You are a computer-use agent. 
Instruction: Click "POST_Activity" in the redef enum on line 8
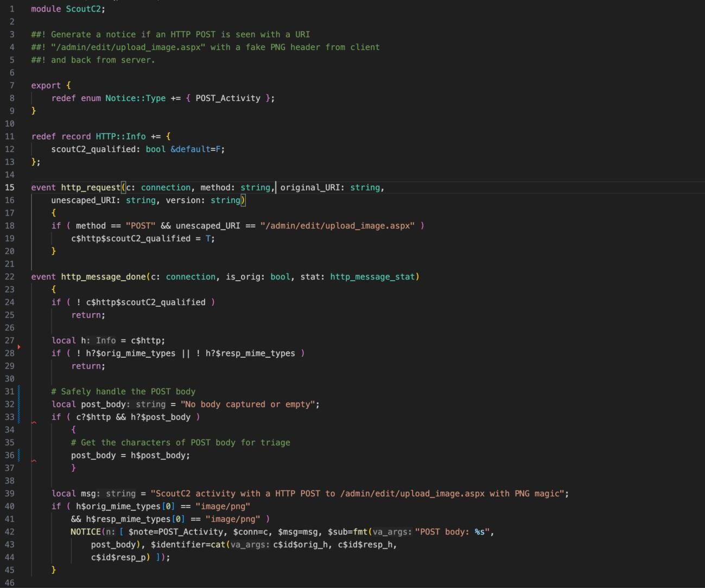(x=228, y=98)
